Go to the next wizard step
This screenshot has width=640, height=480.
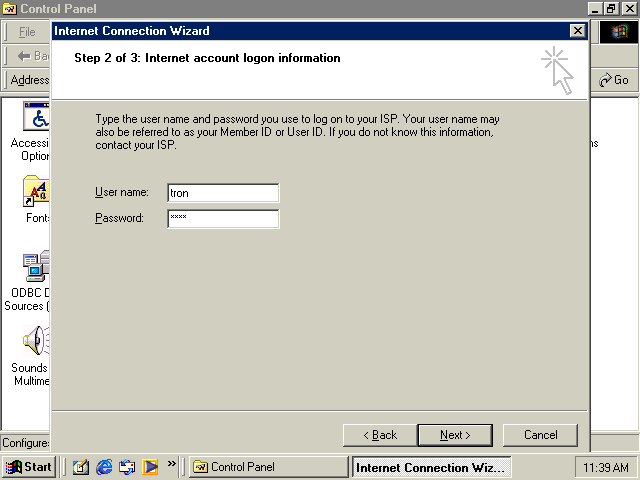(455, 435)
